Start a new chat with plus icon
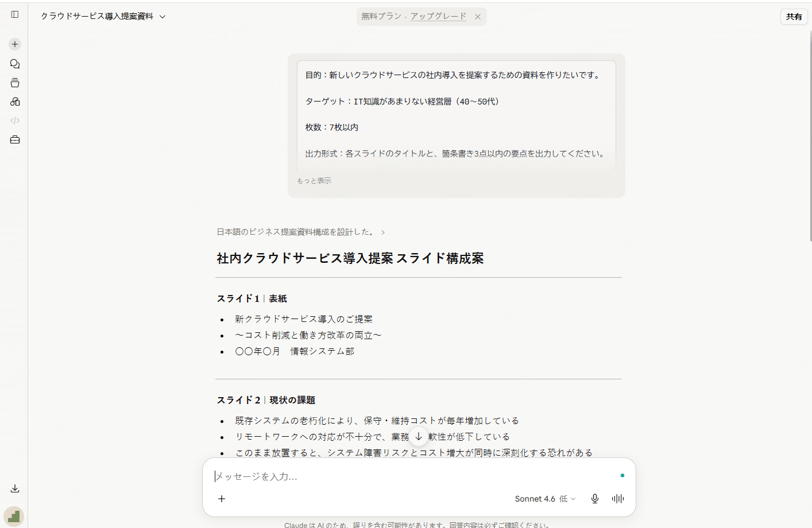The height and width of the screenshot is (528, 812). pyautogui.click(x=15, y=44)
